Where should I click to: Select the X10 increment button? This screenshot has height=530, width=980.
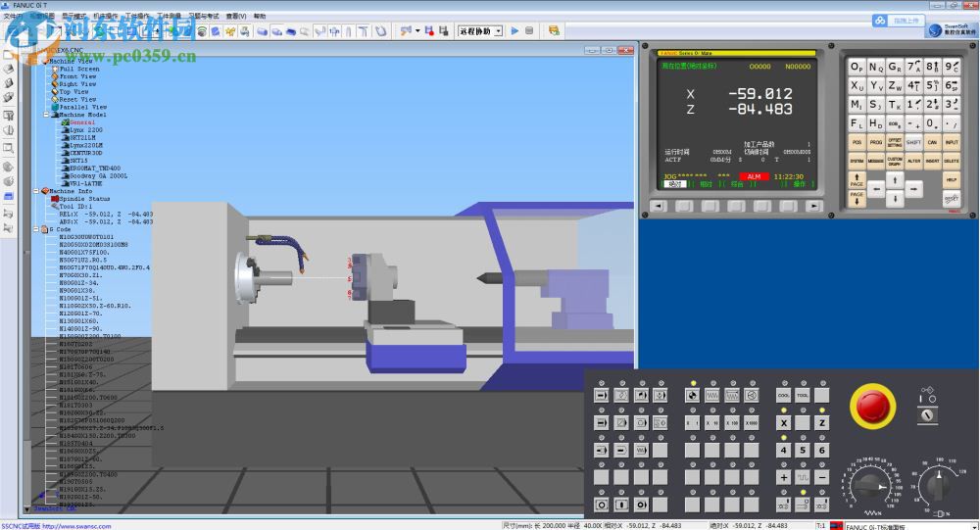pyautogui.click(x=711, y=422)
